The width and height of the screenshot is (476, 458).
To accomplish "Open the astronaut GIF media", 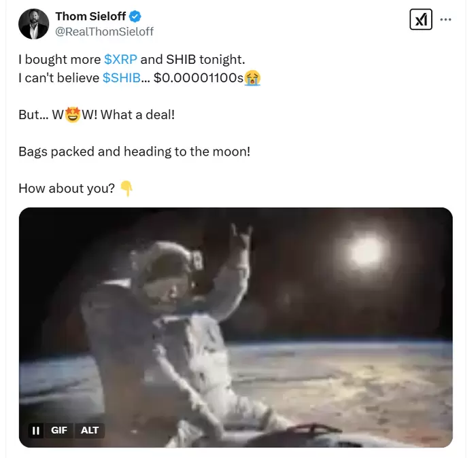I will pyautogui.click(x=235, y=327).
